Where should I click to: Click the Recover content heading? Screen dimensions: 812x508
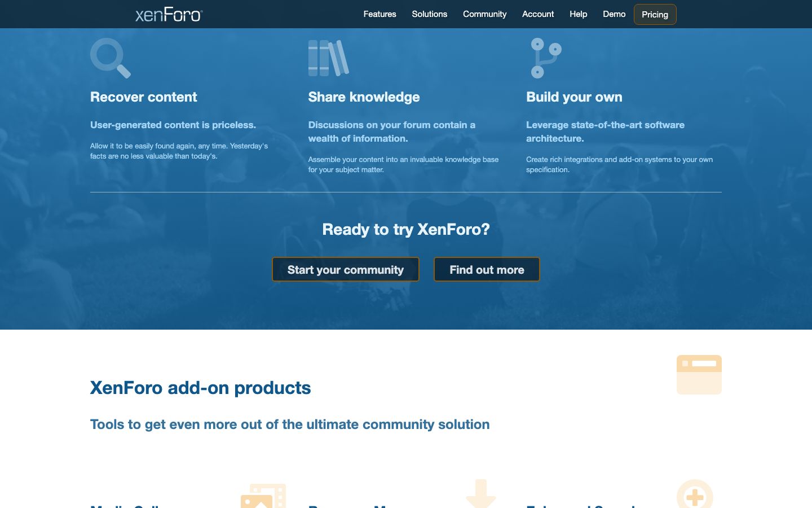144,97
